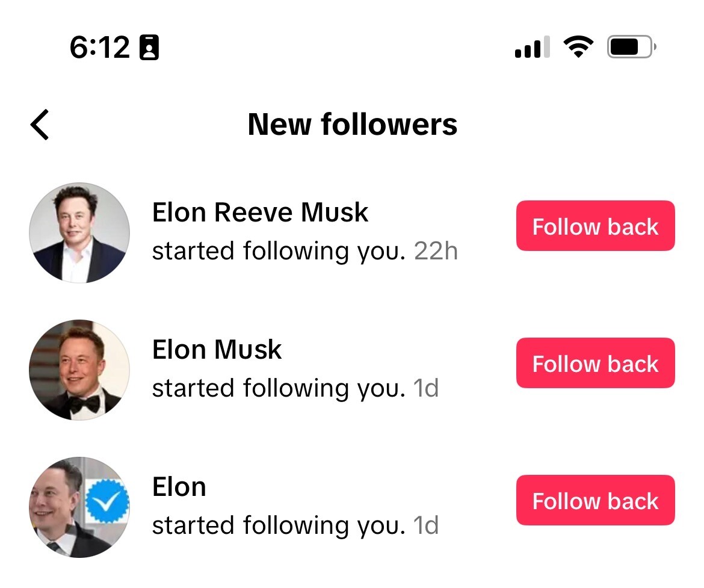Follow back the Elon Musk account

click(595, 363)
